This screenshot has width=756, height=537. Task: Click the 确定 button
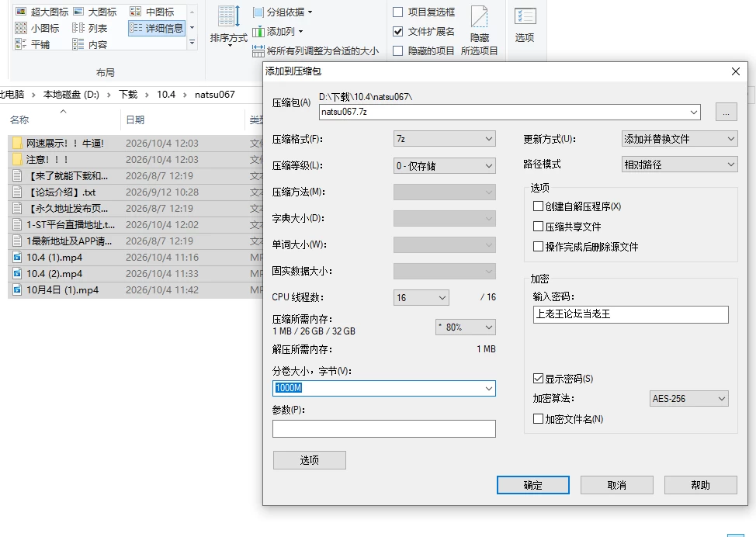[532, 485]
